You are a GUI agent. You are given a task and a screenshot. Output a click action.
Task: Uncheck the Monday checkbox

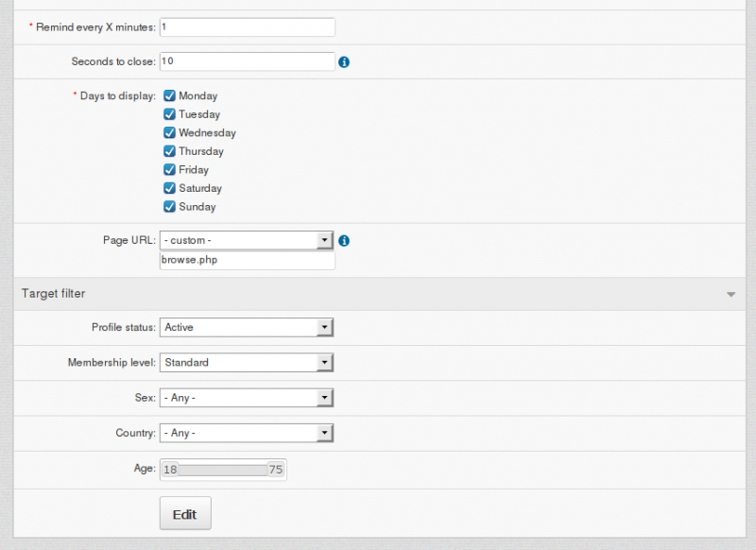tap(170, 95)
